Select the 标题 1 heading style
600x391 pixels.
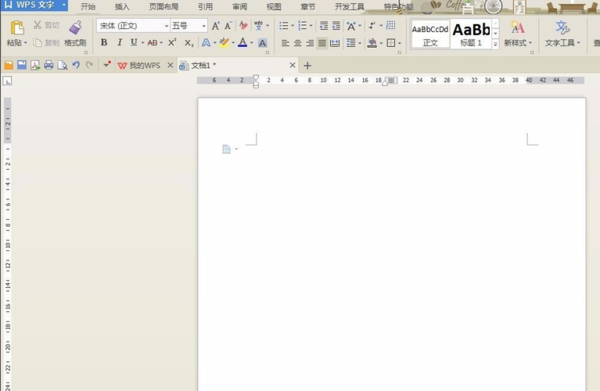[x=471, y=34]
